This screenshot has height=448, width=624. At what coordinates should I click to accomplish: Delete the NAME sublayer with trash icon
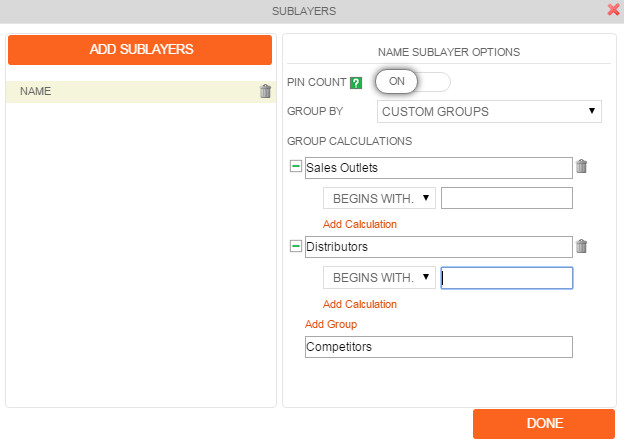tap(265, 91)
